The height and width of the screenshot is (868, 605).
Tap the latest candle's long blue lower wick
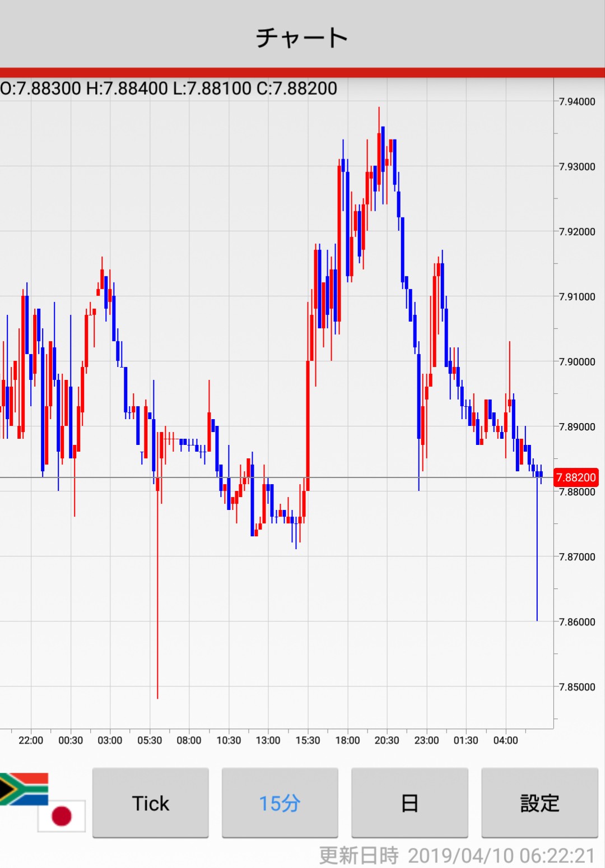[537, 560]
